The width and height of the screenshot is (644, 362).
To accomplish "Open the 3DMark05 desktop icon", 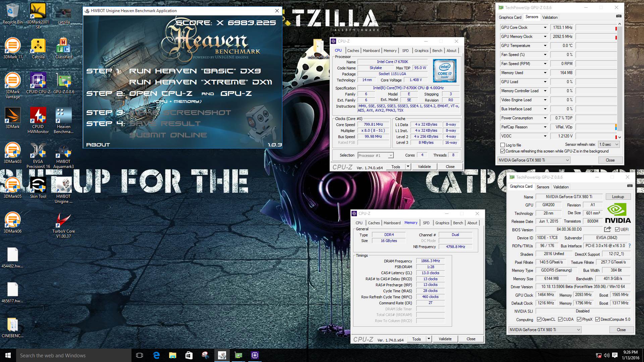I will (x=12, y=188).
